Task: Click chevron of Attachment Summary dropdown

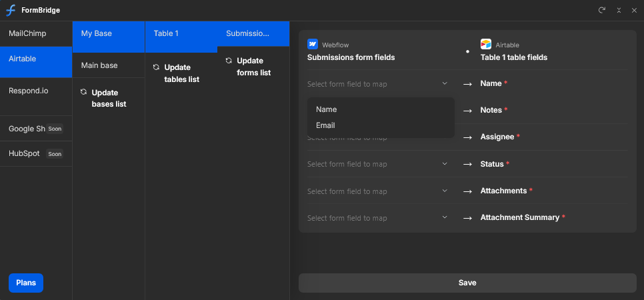Action: pos(445,217)
